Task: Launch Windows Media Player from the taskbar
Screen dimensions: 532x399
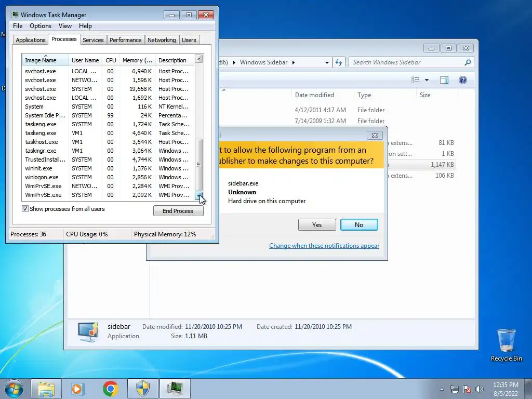Action: [78, 389]
